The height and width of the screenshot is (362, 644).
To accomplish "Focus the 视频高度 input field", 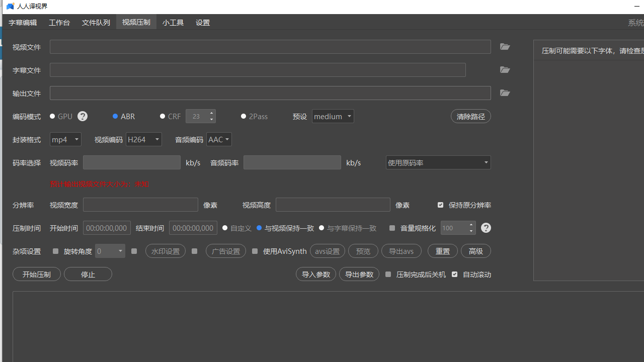I will (333, 205).
